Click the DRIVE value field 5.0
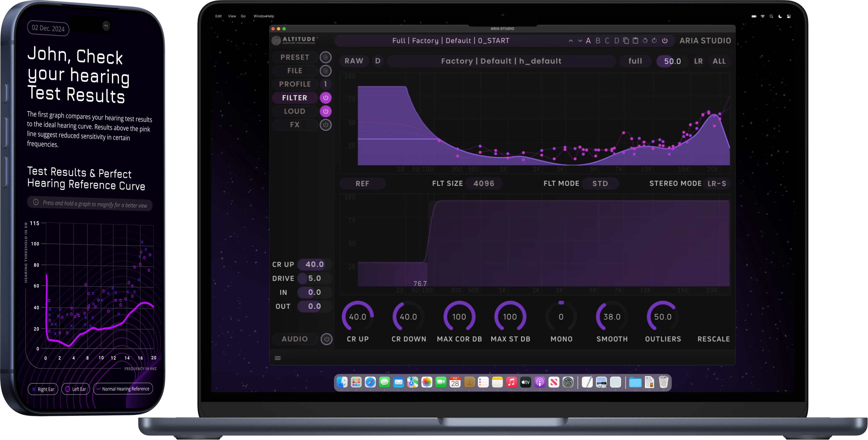The height and width of the screenshot is (440, 868). [x=314, y=278]
